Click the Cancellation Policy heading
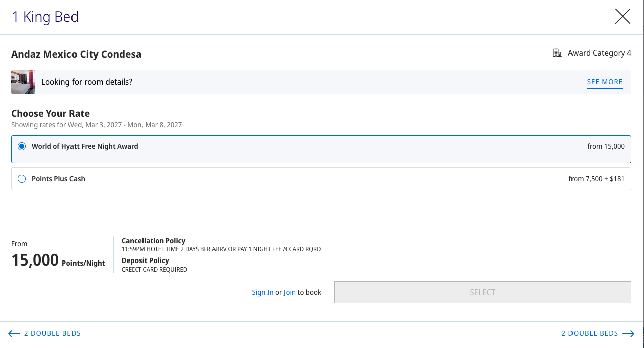Viewport: 644px width, 348px height. [154, 241]
